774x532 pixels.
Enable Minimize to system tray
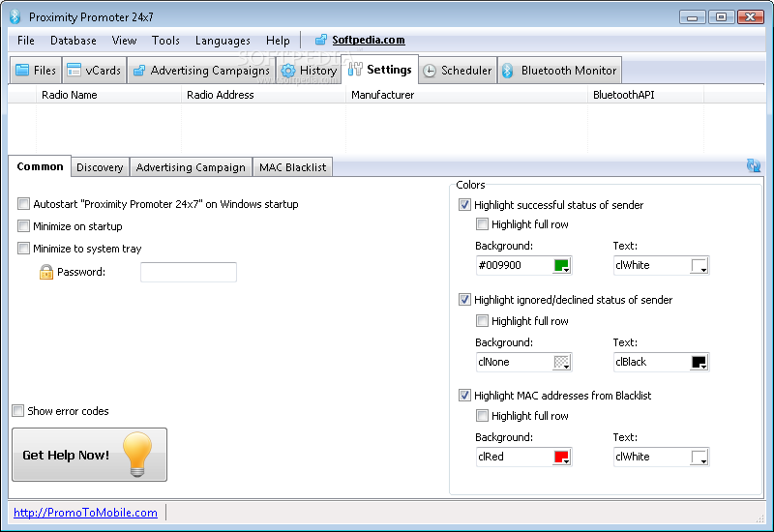coord(23,249)
